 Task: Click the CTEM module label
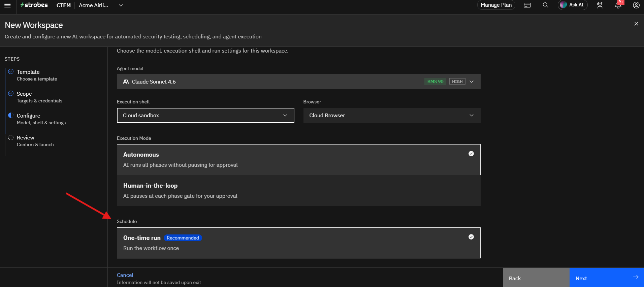(x=64, y=5)
